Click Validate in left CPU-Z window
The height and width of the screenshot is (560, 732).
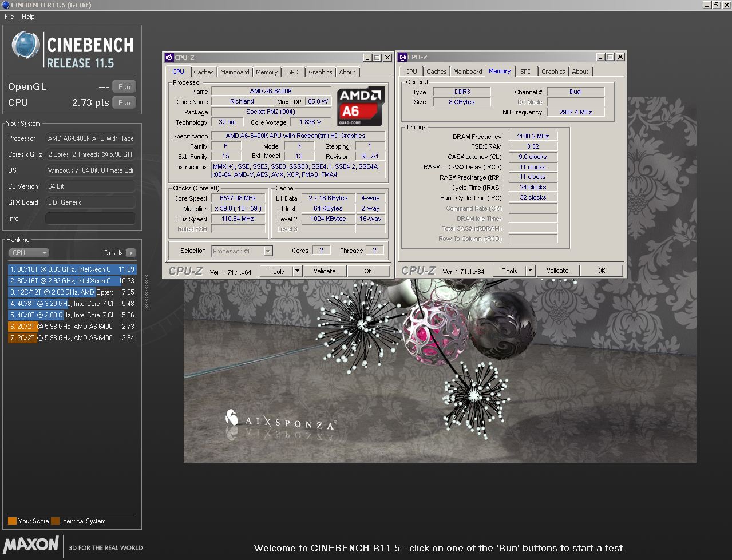pyautogui.click(x=325, y=271)
